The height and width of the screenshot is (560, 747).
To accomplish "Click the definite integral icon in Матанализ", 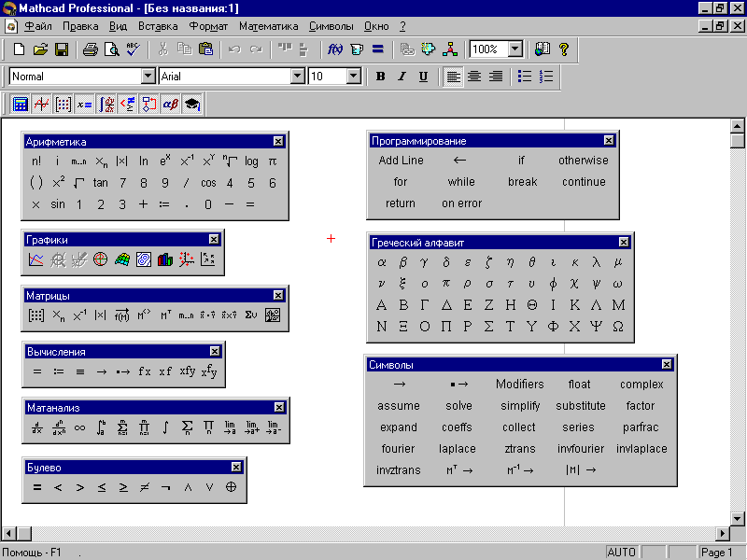I will (101, 427).
